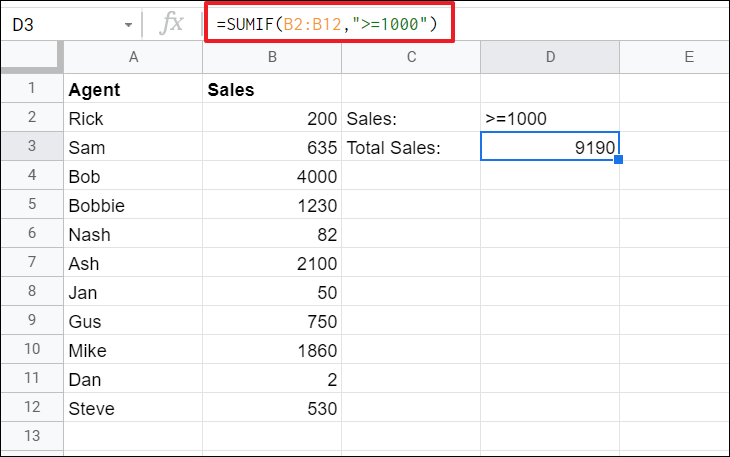Click the Agent header cell
Screen dimensions: 730x457
[133, 89]
